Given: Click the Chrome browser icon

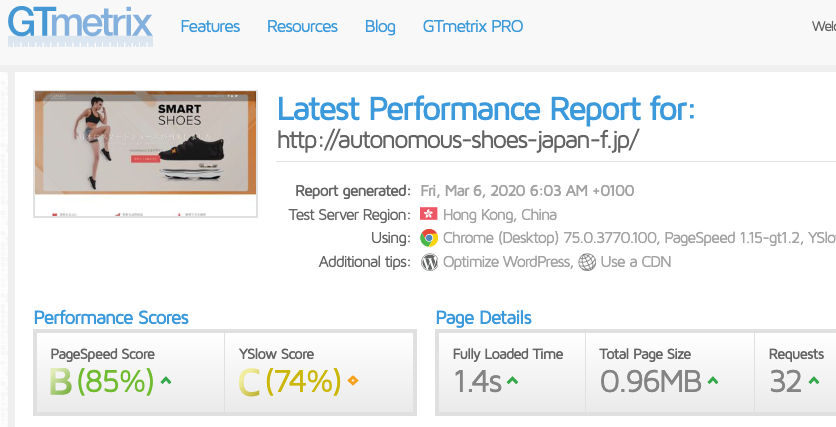Looking at the screenshot, I should coord(429,238).
